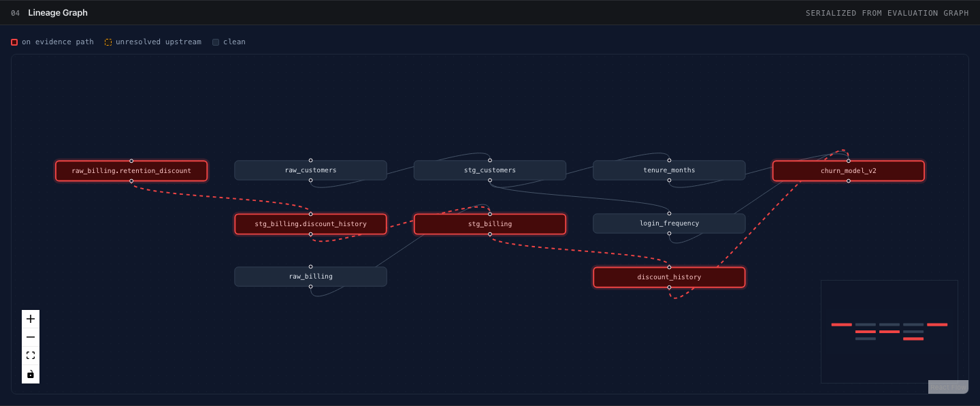Click bottom handle of raw_customers node
Viewport: 980px width, 406px height.
(x=310, y=181)
